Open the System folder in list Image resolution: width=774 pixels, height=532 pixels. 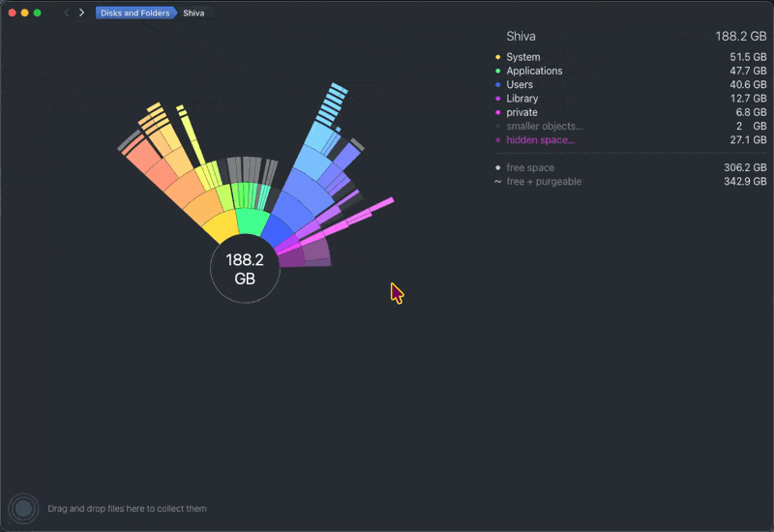point(523,57)
